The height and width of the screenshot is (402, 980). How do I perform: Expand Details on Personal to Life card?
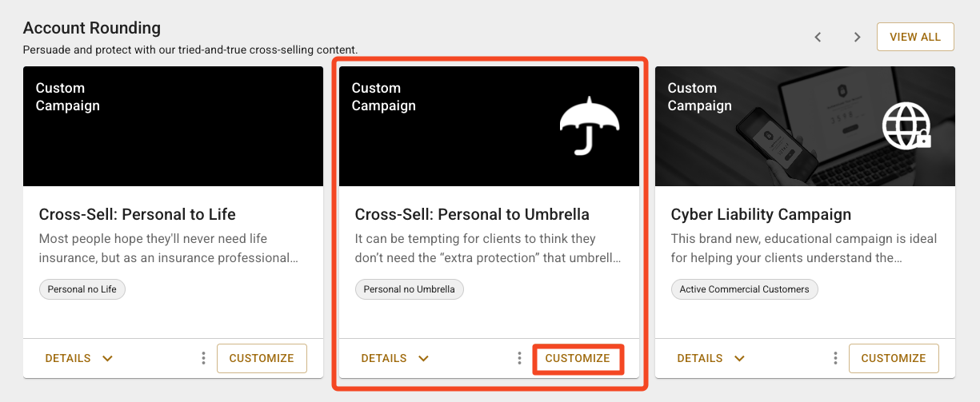pyautogui.click(x=79, y=358)
